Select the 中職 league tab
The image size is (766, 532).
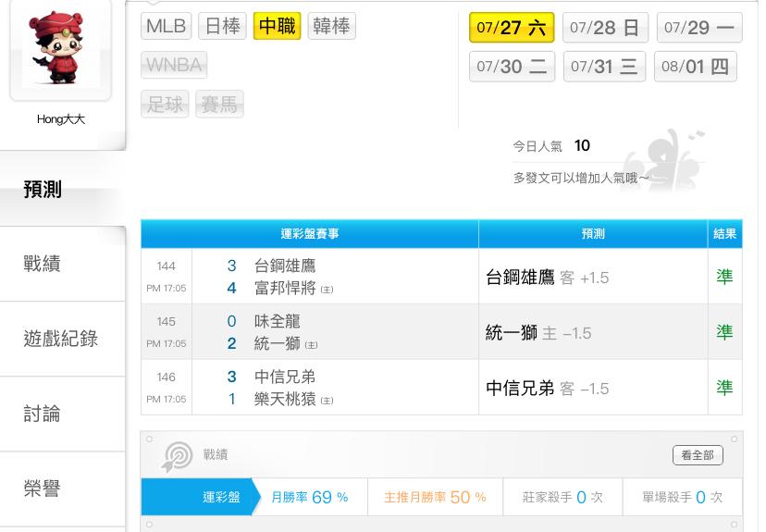pyautogui.click(x=277, y=27)
